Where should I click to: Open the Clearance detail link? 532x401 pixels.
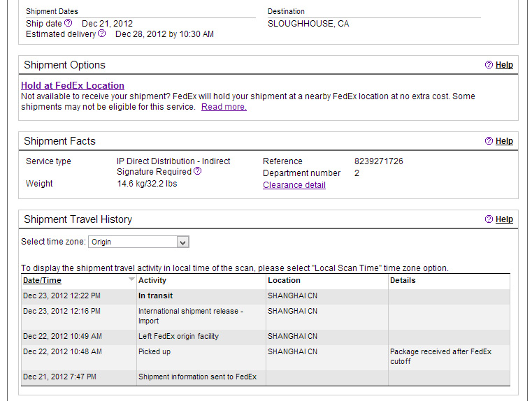tap(294, 185)
